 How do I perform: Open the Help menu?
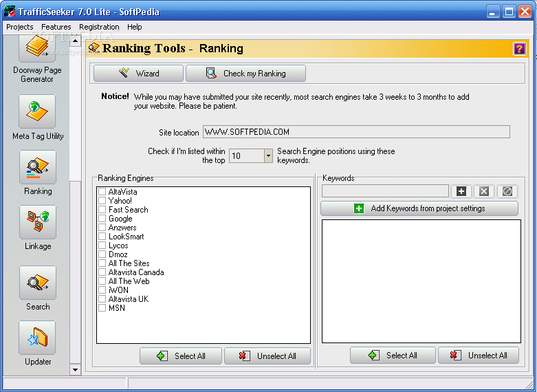pyautogui.click(x=134, y=27)
